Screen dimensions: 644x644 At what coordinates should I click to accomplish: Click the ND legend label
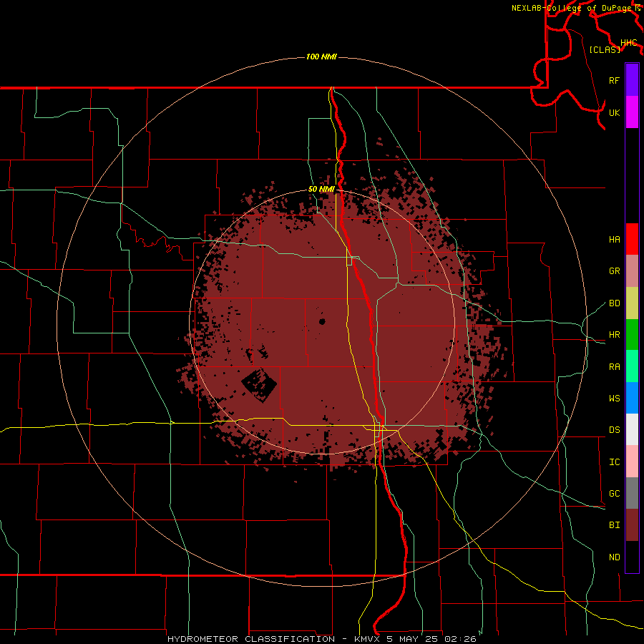[x=614, y=557]
